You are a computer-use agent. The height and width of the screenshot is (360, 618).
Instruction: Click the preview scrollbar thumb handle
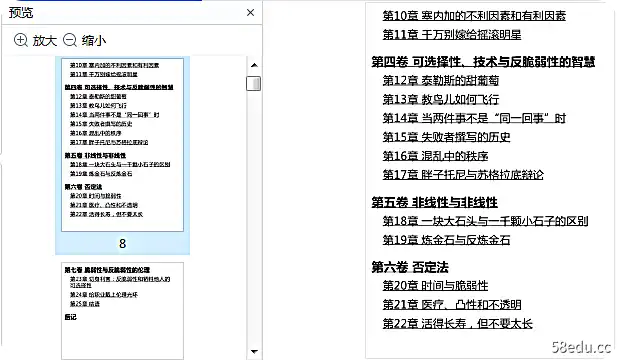tap(253, 83)
